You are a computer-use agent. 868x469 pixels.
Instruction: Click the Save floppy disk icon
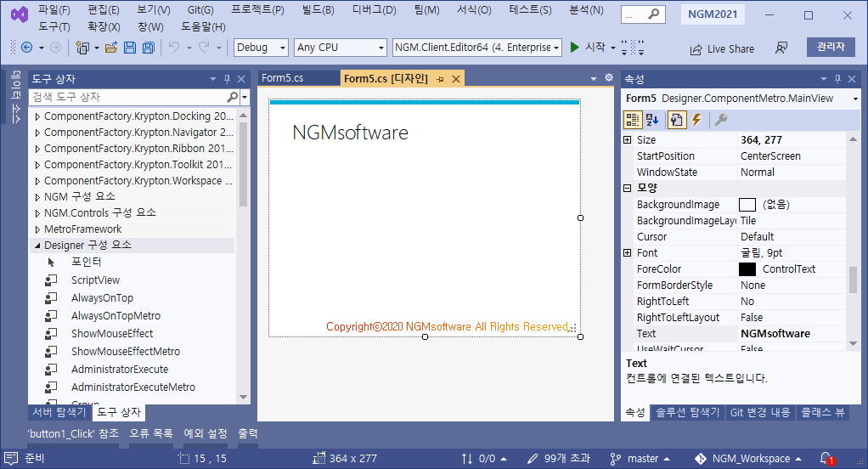click(x=130, y=48)
